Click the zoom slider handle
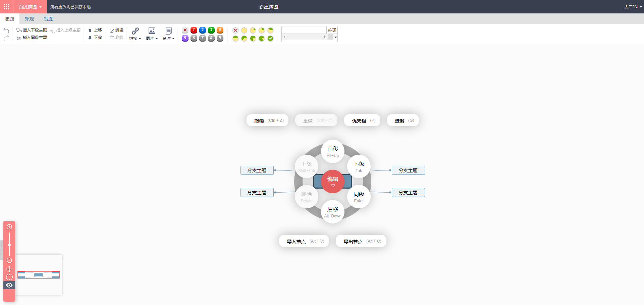644x305 pixels. pos(9,245)
